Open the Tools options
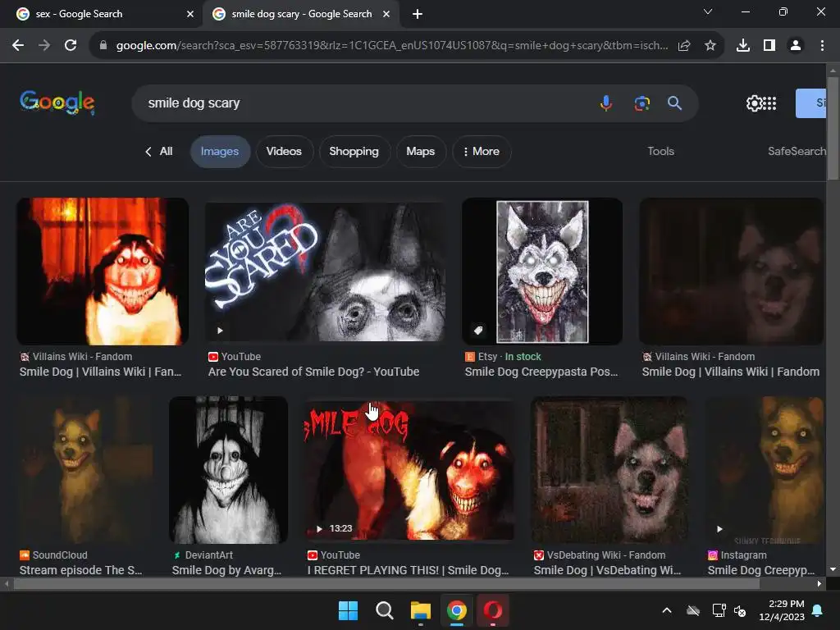 660,152
